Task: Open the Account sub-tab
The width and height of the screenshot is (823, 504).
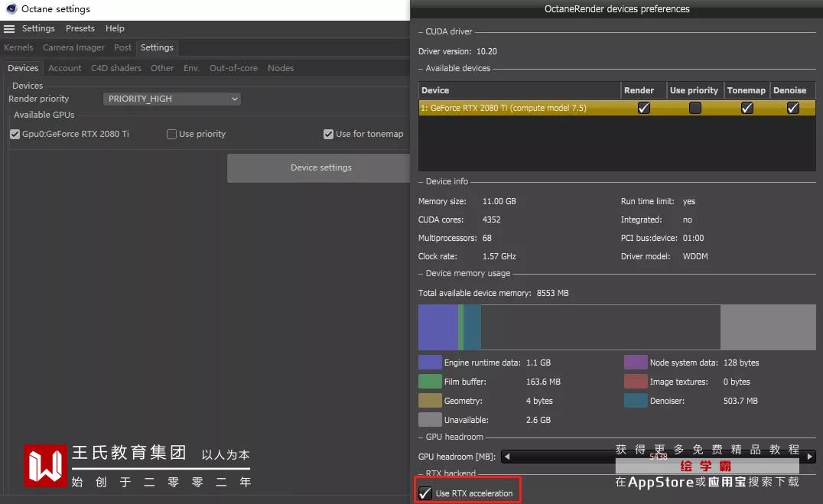Action: point(64,68)
